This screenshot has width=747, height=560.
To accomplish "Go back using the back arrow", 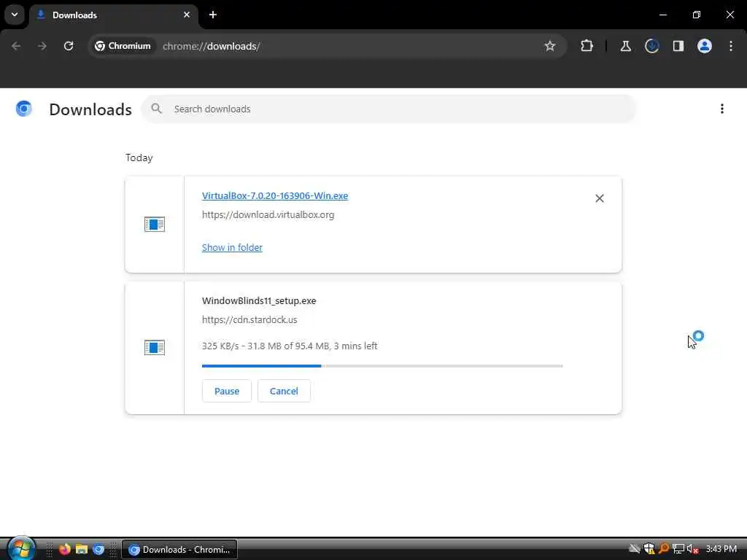I will [x=16, y=46].
